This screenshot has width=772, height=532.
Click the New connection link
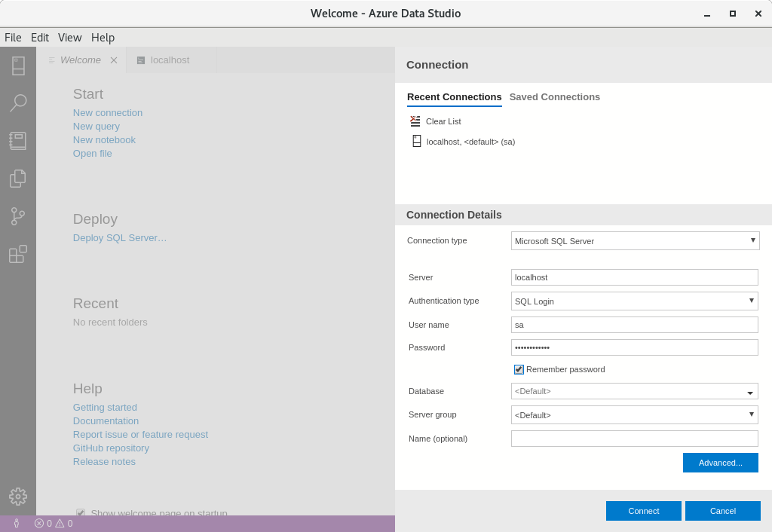pyautogui.click(x=108, y=113)
